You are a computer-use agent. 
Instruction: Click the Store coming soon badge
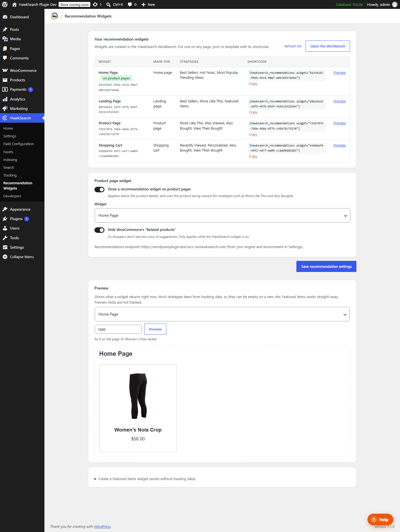(x=74, y=4)
